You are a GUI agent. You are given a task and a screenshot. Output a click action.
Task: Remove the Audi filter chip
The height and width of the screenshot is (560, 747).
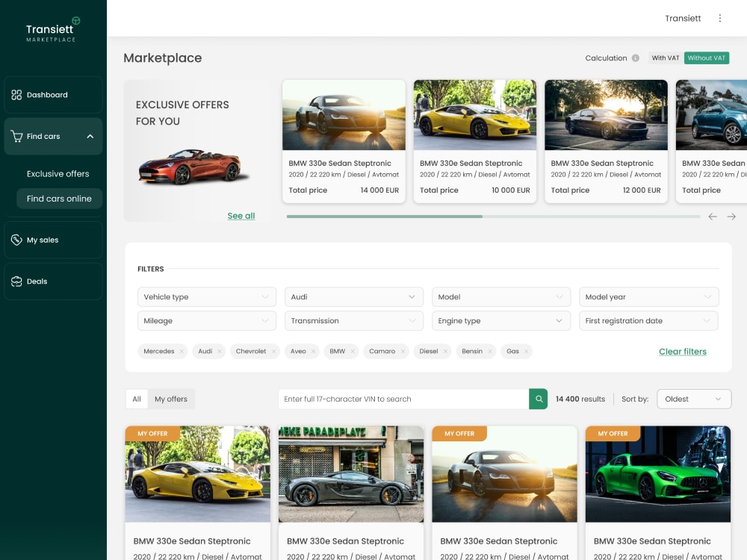(x=219, y=352)
